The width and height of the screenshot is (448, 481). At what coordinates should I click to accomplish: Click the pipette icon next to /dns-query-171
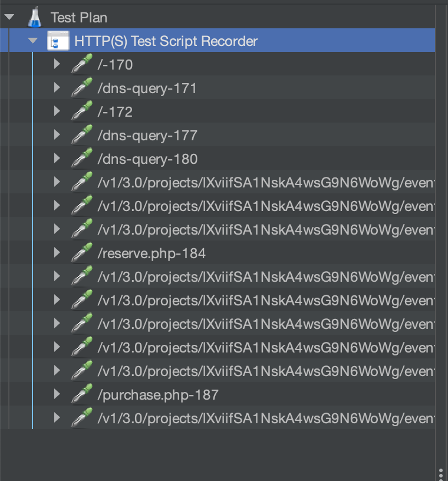[82, 88]
